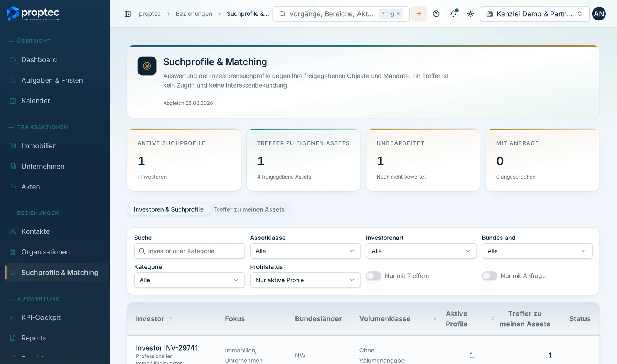Open the Kategorie dropdown

click(x=189, y=280)
